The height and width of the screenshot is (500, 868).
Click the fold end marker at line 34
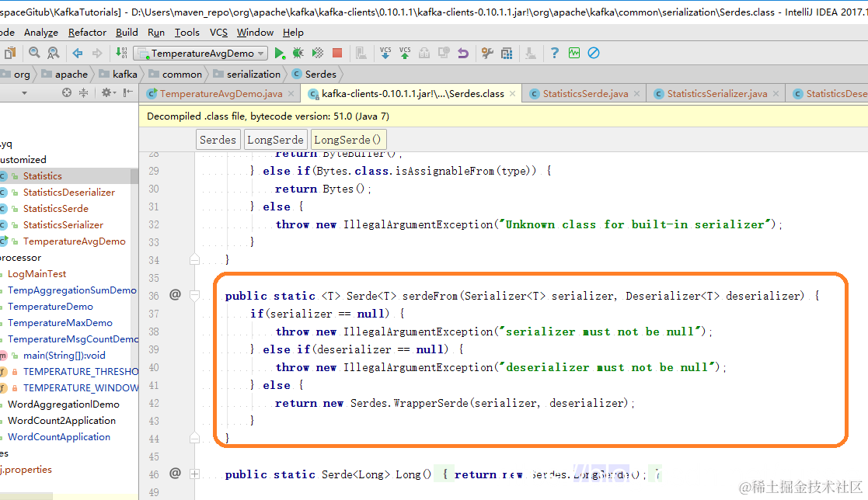(194, 259)
